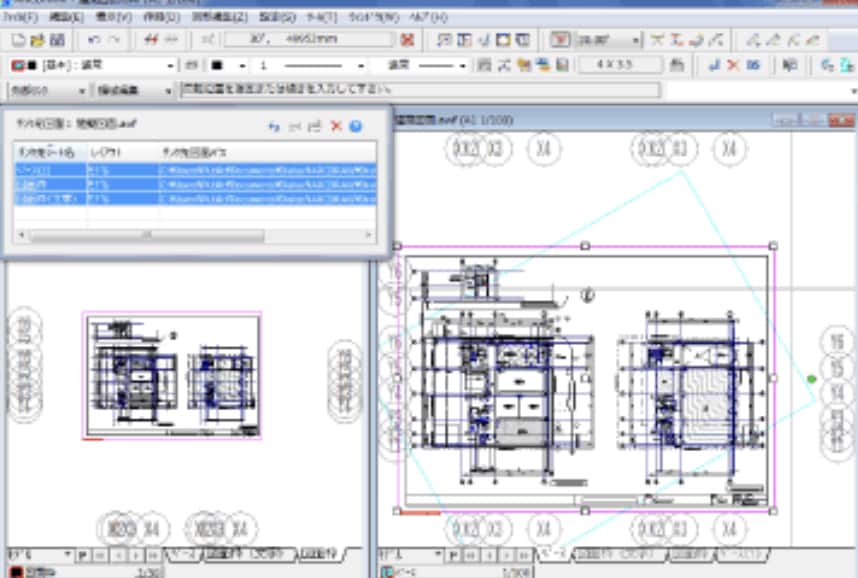Viewport: 858px width, 578px height.
Task: Open a file with the yellow folder icon
Action: click(x=37, y=40)
